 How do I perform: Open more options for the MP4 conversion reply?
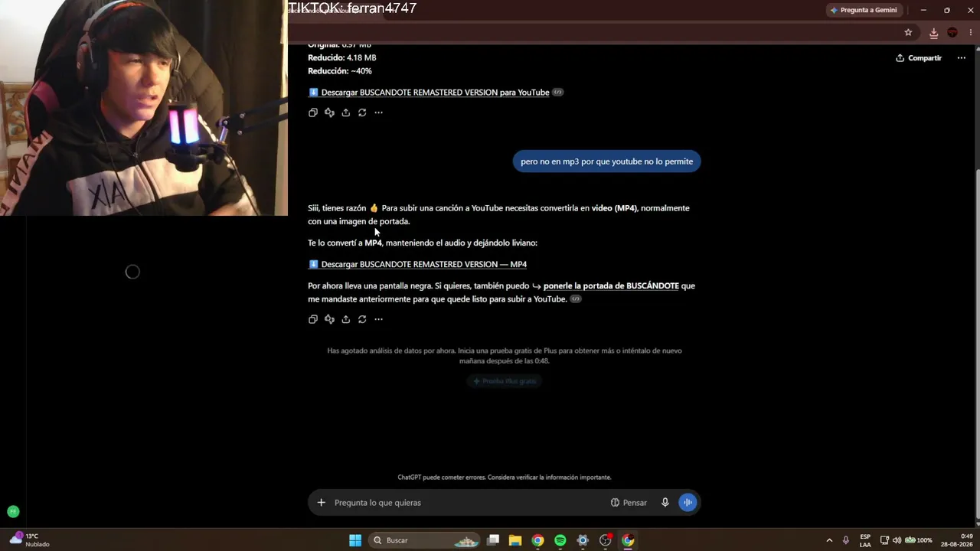click(378, 319)
